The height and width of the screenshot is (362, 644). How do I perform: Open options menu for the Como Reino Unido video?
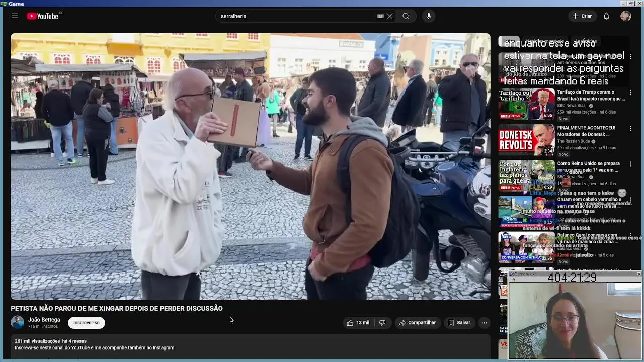click(630, 164)
